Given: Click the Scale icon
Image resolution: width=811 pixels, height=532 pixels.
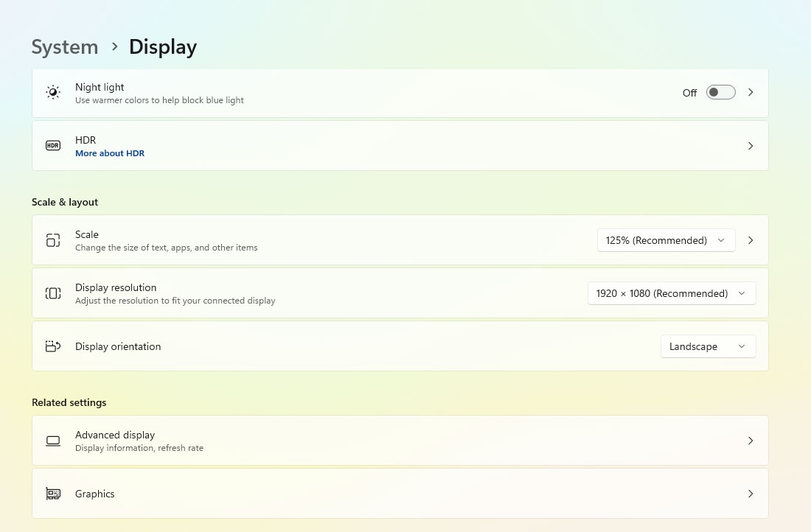Looking at the screenshot, I should click(52, 240).
